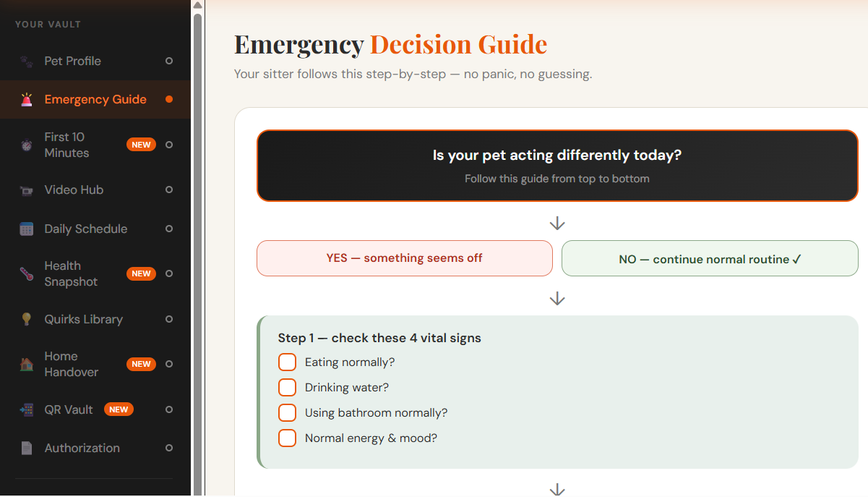
Task: Click the arrow below the question card
Action: (557, 223)
